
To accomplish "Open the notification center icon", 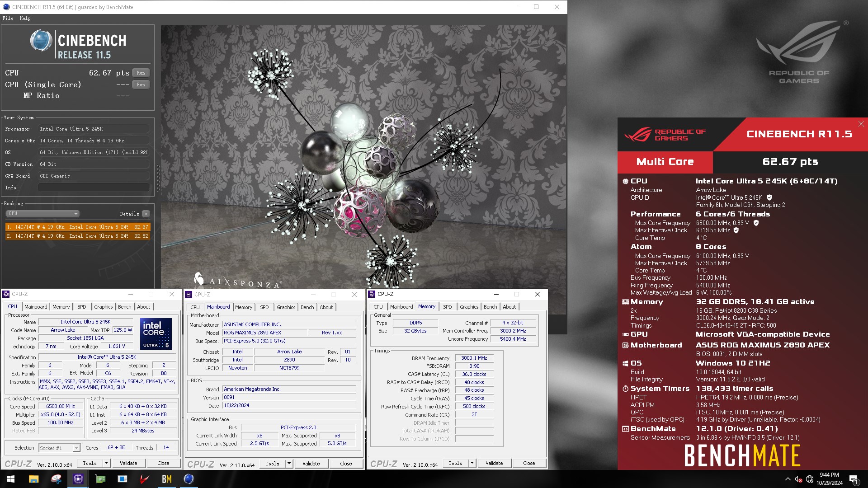I will [x=854, y=479].
